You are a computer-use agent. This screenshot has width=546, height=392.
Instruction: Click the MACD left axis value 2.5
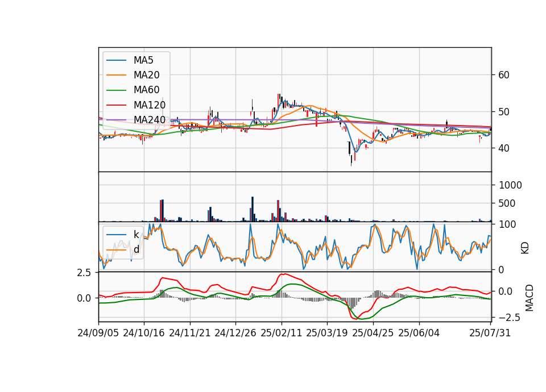84,273
